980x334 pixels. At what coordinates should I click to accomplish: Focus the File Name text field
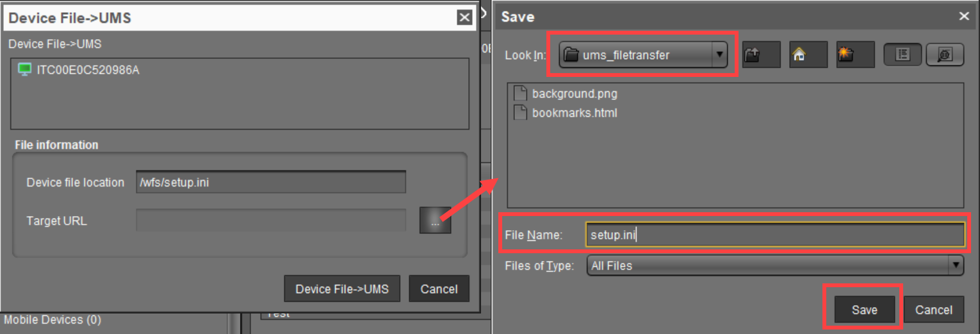pyautogui.click(x=774, y=235)
